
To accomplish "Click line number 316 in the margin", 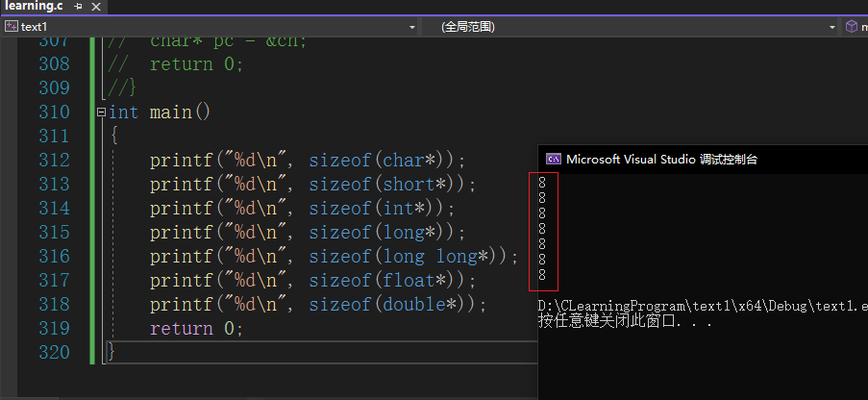I will (54, 257).
